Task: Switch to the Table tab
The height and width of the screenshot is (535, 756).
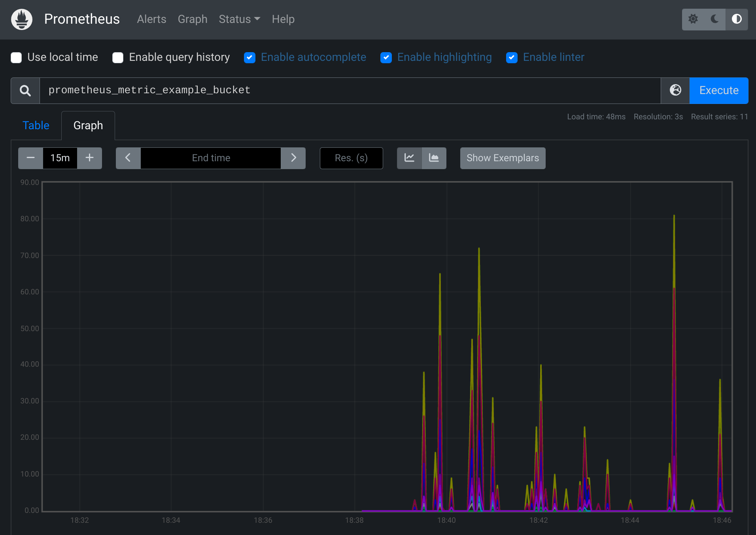Action: [x=36, y=125]
